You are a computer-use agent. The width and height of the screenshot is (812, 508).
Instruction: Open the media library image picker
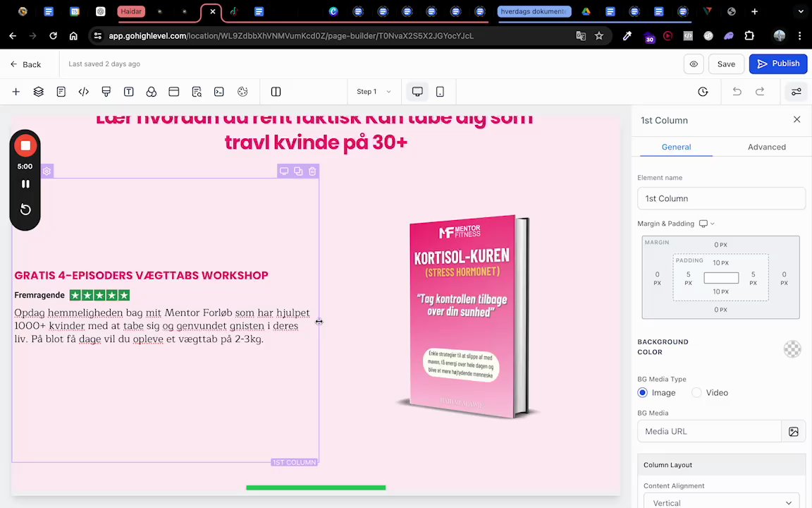[794, 431]
